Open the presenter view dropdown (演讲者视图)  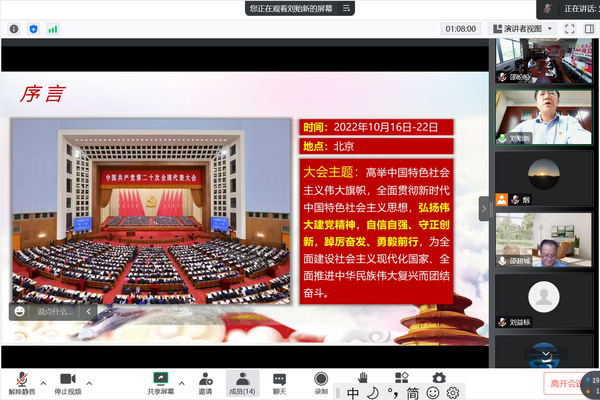pos(523,29)
